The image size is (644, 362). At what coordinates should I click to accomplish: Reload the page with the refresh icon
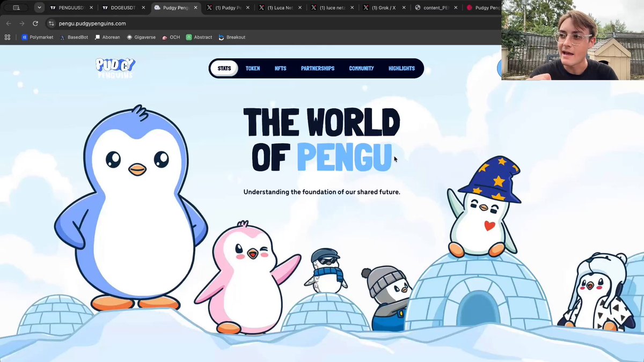click(x=35, y=24)
